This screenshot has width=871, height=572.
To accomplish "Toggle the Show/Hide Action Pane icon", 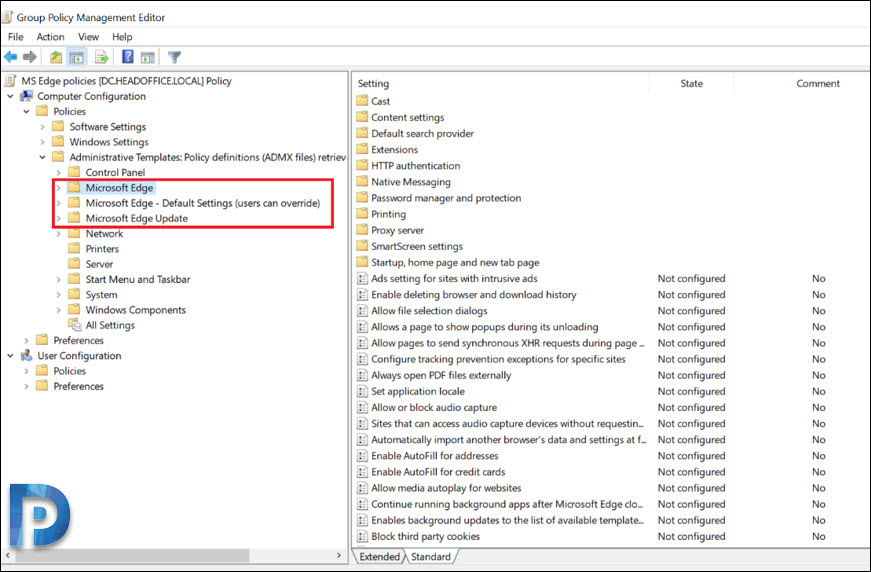I will [148, 57].
